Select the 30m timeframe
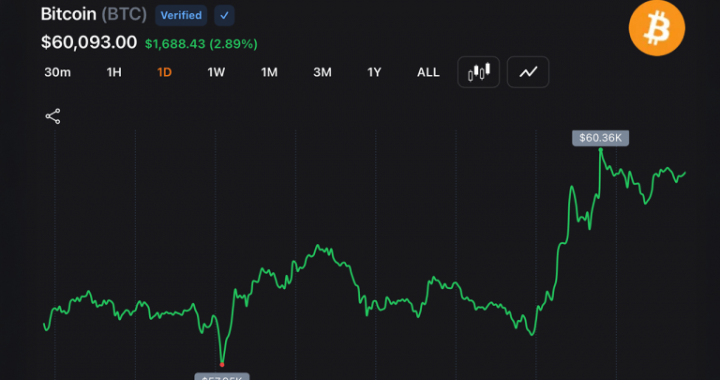 57,72
